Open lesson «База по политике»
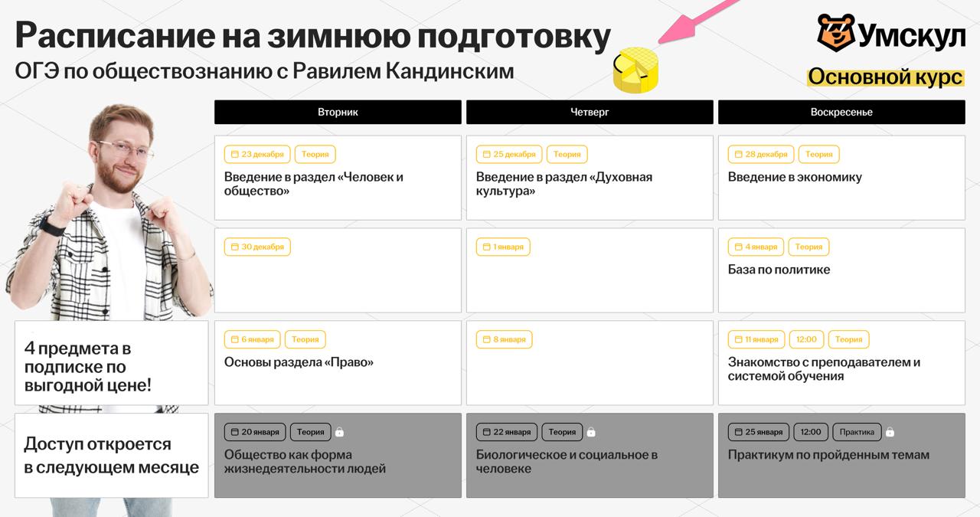This screenshot has width=980, height=517. 779,270
